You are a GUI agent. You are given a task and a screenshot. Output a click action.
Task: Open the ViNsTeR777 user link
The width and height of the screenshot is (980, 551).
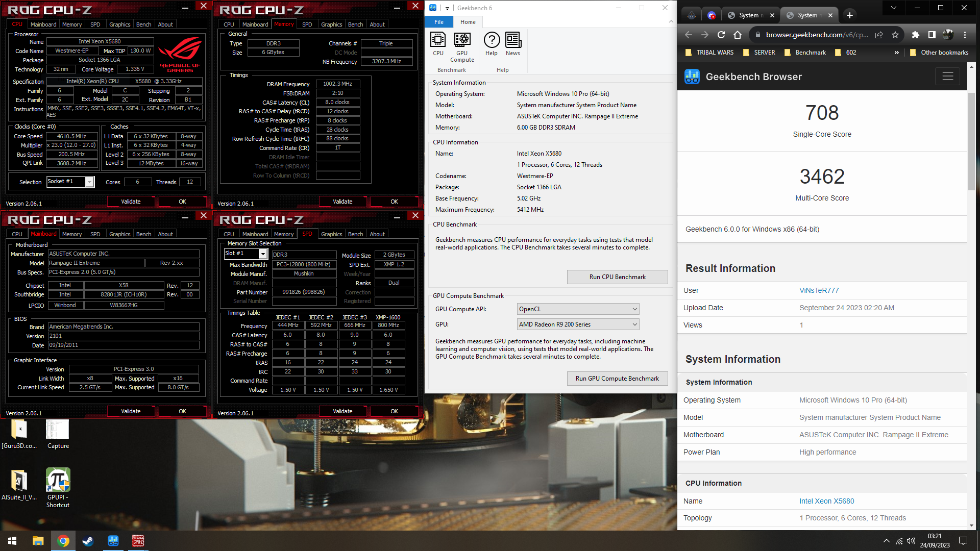819,290
